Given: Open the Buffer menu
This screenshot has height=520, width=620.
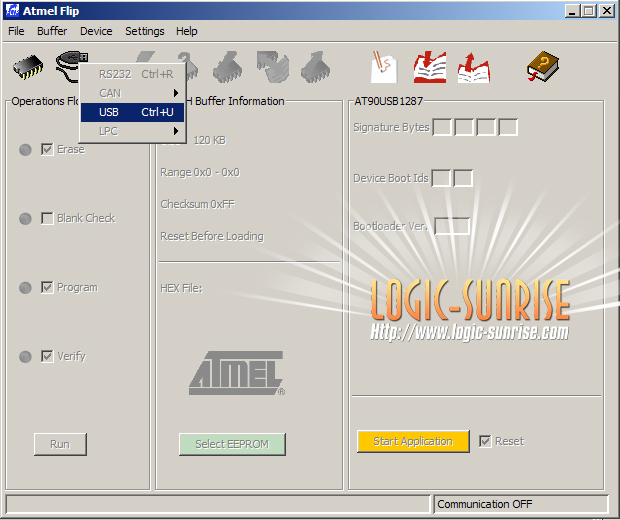Looking at the screenshot, I should (x=52, y=31).
